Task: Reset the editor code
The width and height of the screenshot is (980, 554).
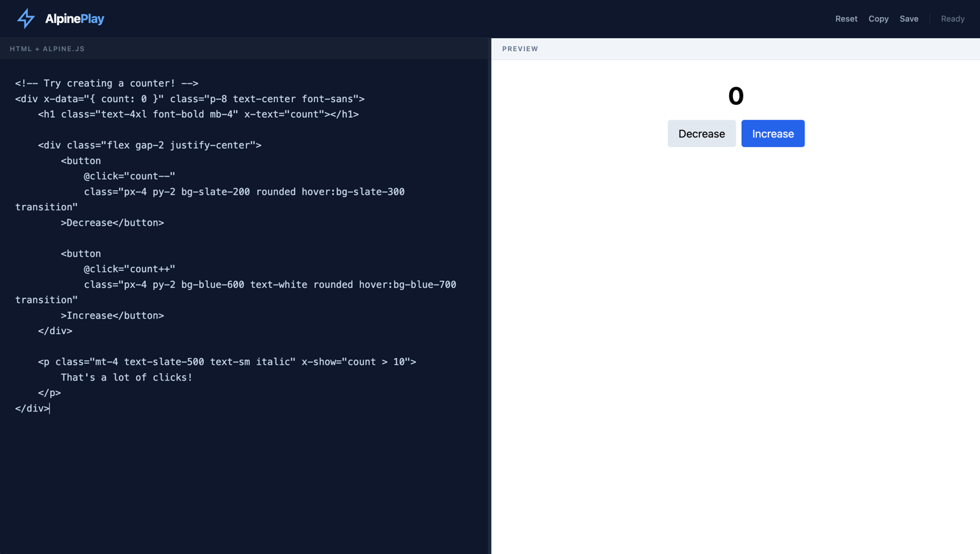Action: coord(846,19)
